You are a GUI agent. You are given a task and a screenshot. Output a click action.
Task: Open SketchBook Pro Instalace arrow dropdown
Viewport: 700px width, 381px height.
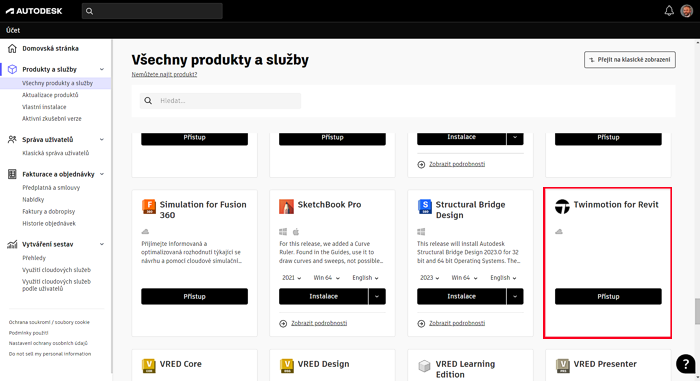pos(377,297)
